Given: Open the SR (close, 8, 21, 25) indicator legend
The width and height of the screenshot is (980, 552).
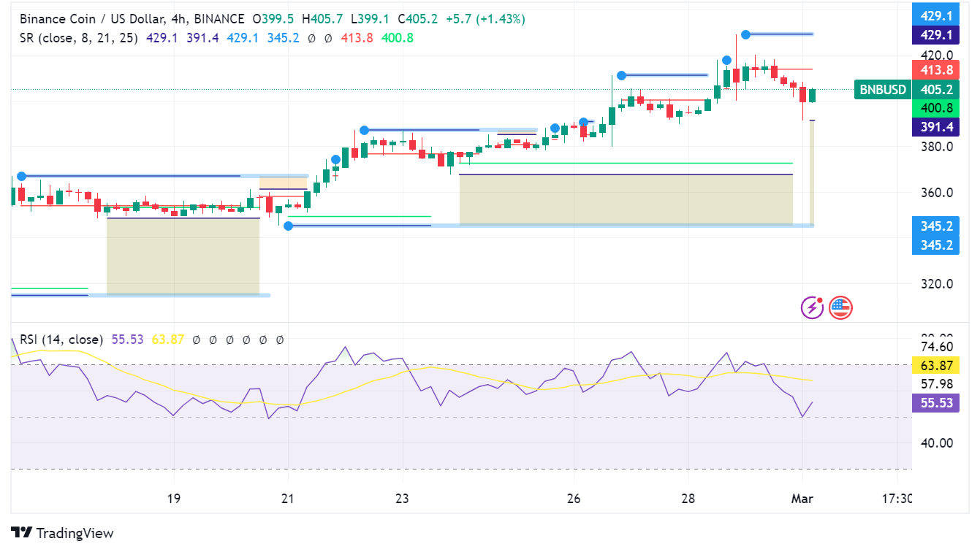Looking at the screenshot, I should (x=79, y=37).
